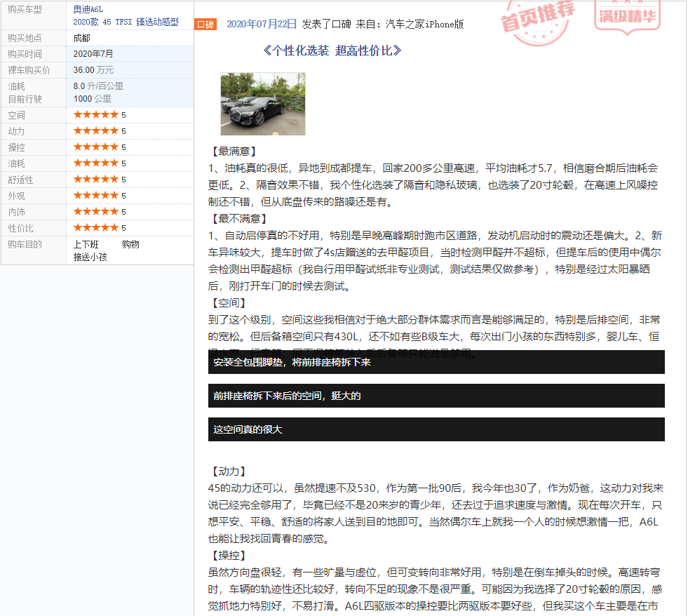Click the text 发表了口碑 beside the date
Screen dimensions: 688x616
(326, 24)
